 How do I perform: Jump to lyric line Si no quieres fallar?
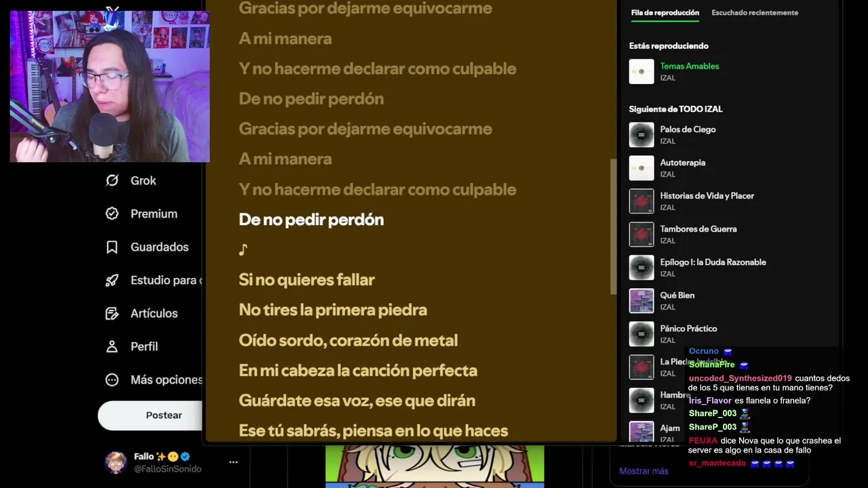tap(307, 279)
